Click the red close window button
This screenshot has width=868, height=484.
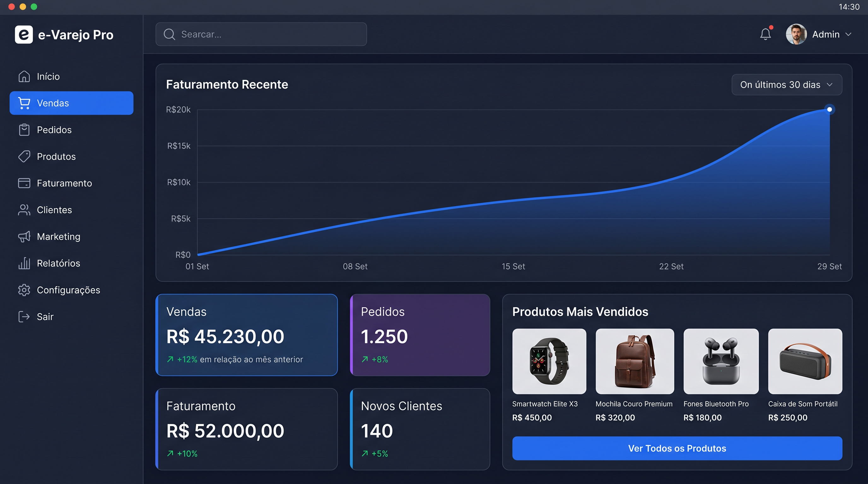pyautogui.click(x=11, y=7)
